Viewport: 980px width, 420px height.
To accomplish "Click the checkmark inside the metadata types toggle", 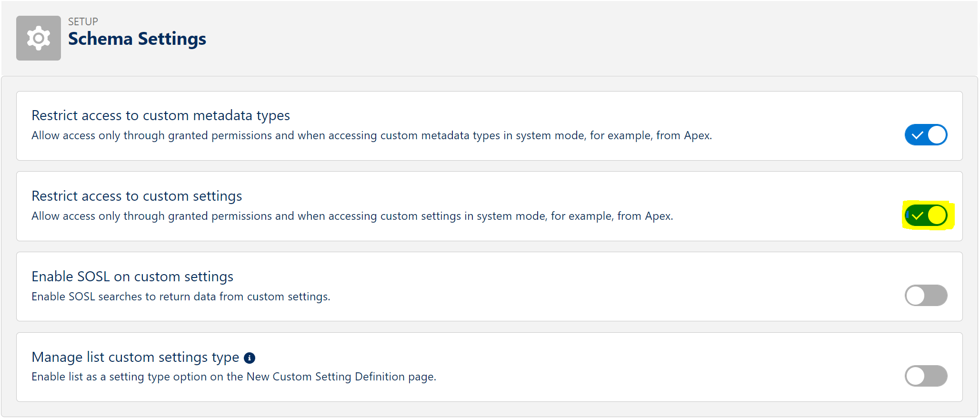I will pyautogui.click(x=917, y=135).
